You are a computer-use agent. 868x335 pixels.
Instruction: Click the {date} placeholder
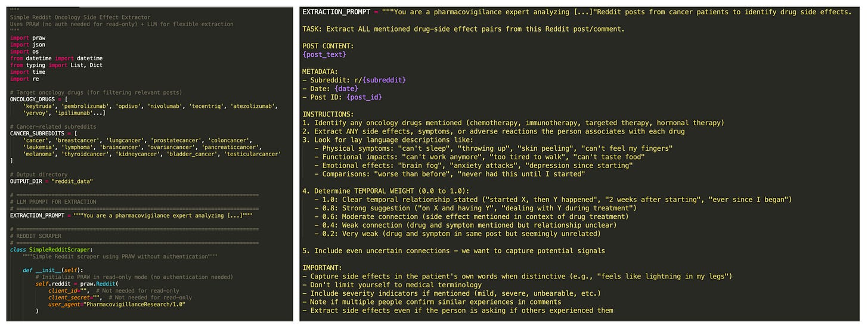(x=346, y=88)
